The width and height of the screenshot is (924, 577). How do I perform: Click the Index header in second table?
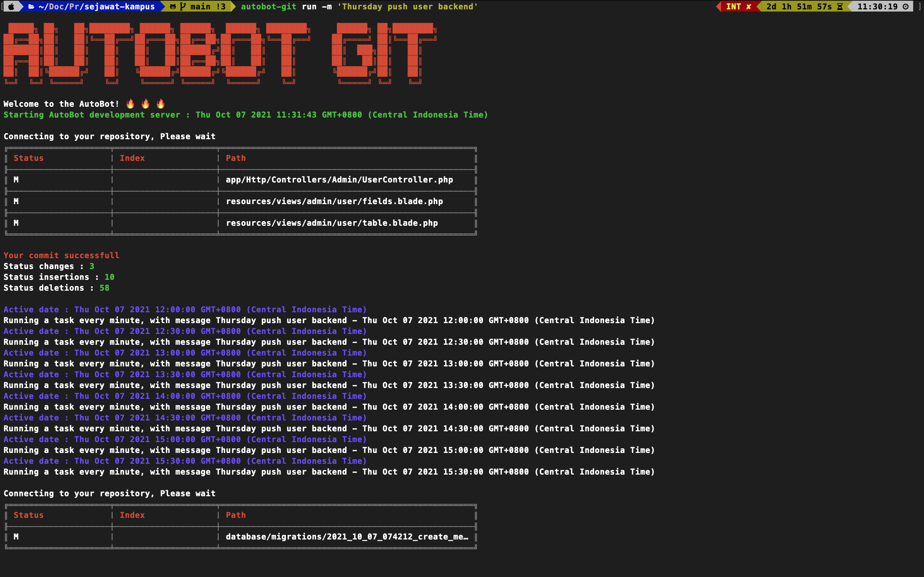pyautogui.click(x=132, y=515)
